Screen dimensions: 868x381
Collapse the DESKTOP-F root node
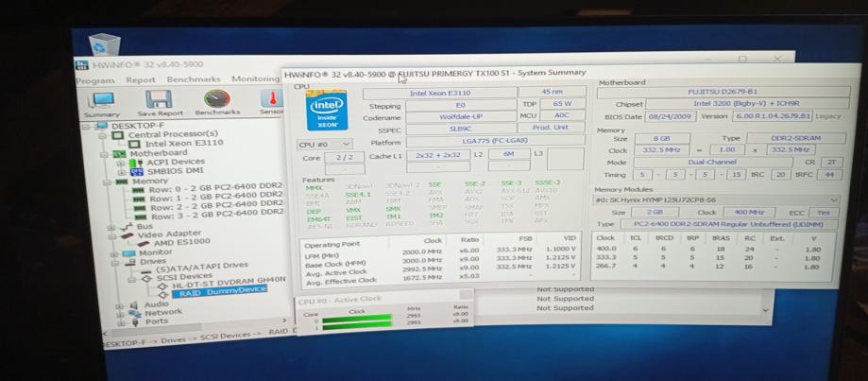coord(86,128)
